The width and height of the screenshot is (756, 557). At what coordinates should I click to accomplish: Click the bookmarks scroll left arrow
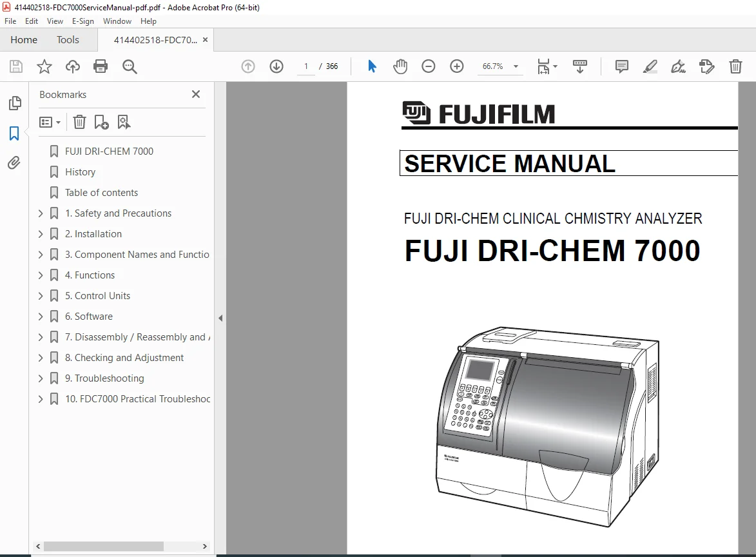tap(38, 547)
